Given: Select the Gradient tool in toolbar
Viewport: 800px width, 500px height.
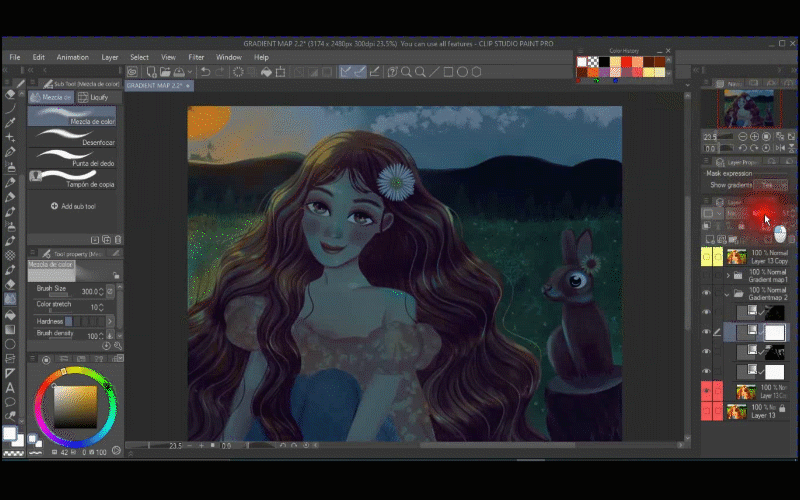Looking at the screenshot, I should [x=10, y=328].
